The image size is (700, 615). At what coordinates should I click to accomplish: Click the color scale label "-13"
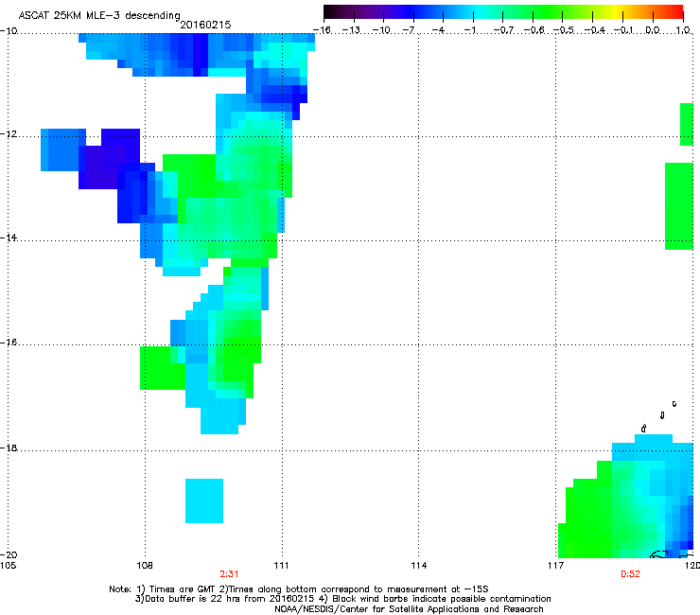[351, 30]
